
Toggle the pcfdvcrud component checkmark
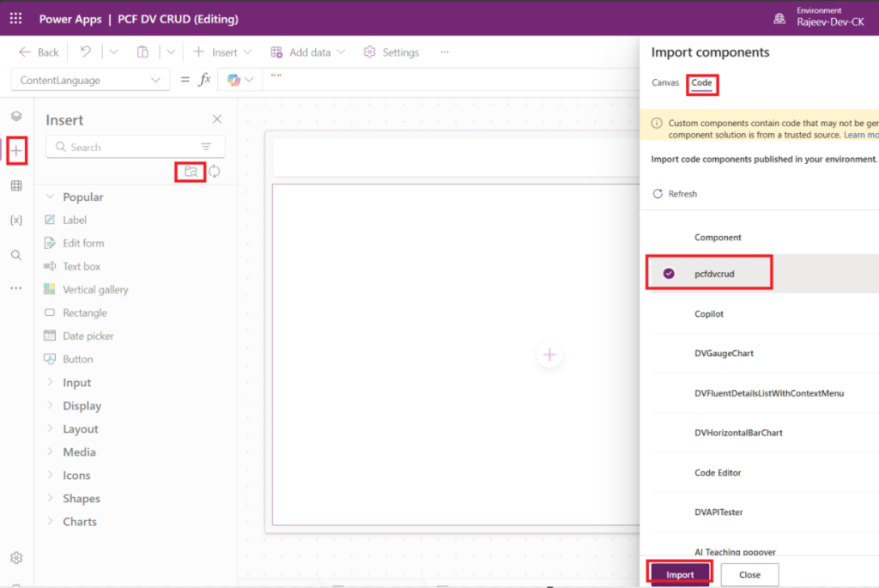669,274
